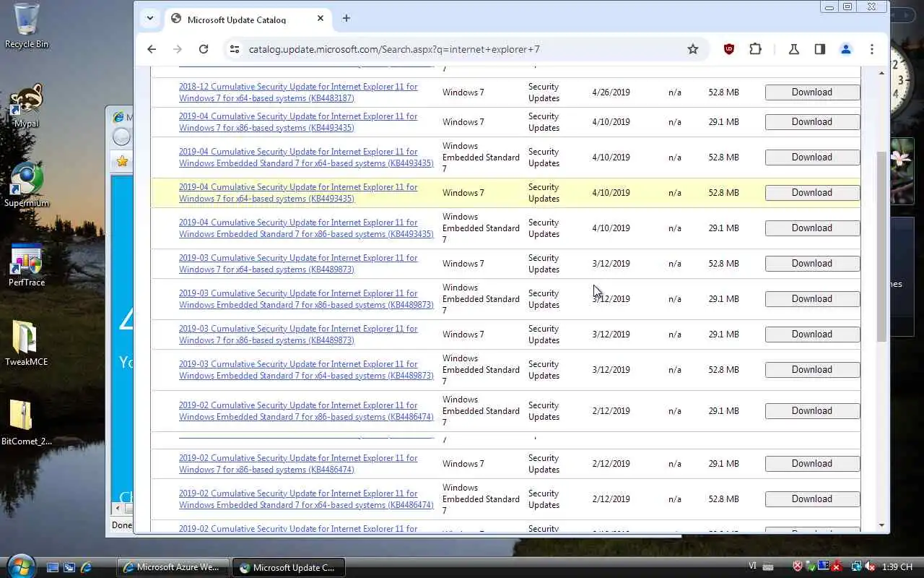The height and width of the screenshot is (578, 924).
Task: Open 2019-03 Embedded Standard 7 x64 link KB4489873
Action: [x=306, y=370]
